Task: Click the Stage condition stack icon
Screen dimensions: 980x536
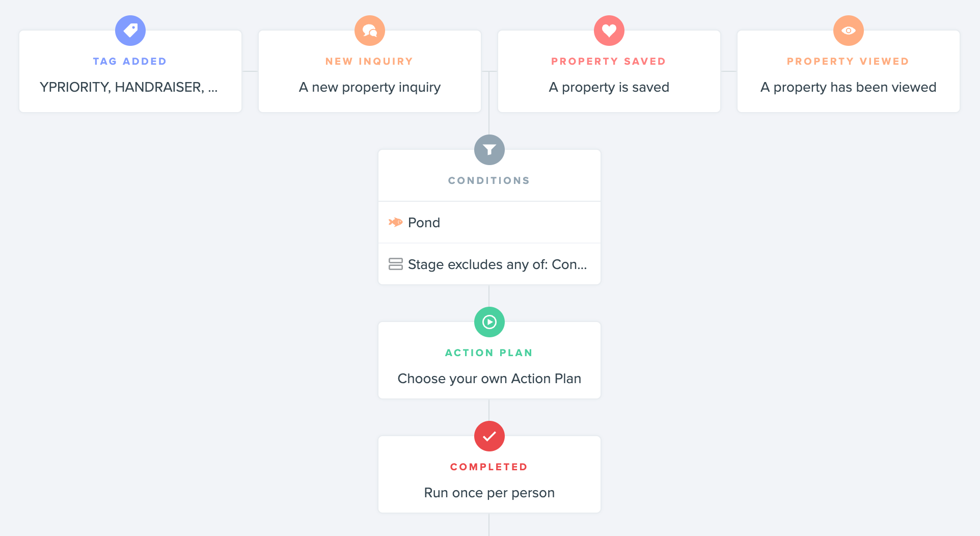Action: coord(396,264)
